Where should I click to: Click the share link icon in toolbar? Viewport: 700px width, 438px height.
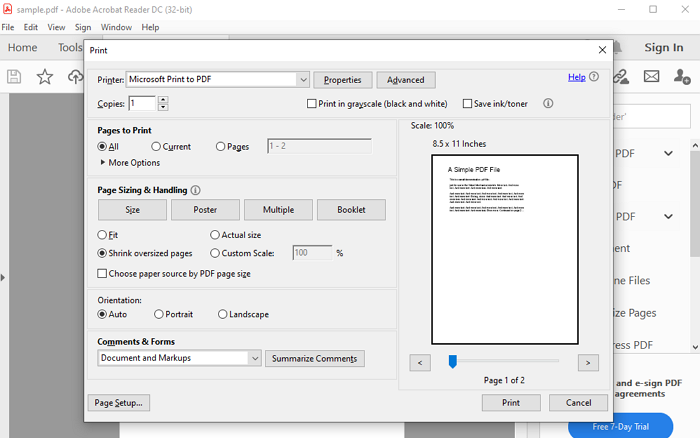[621, 77]
